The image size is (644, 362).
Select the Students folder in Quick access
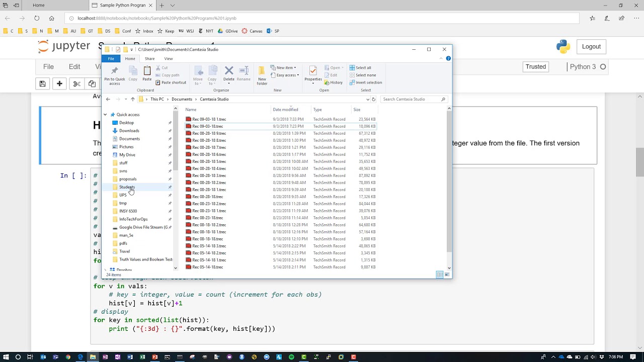(127, 187)
